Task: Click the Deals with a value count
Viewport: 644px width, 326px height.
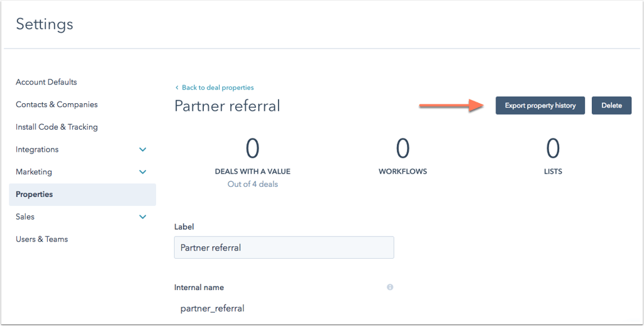Action: coord(253,149)
